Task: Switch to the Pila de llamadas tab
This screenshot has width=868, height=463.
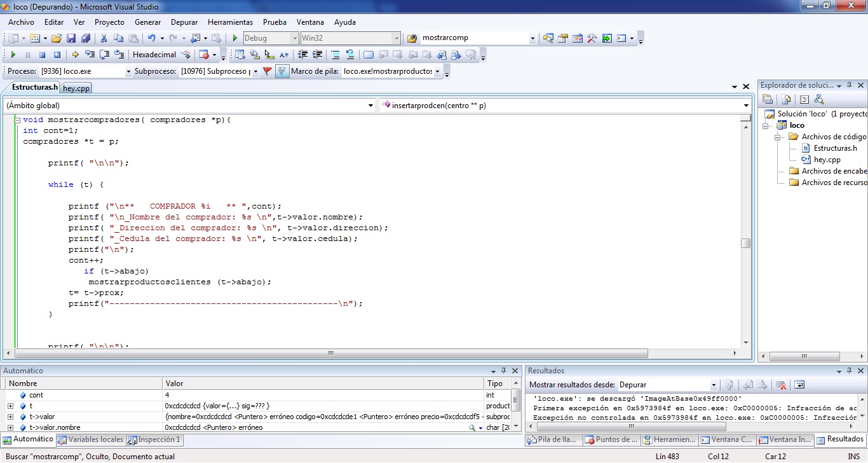Action: (x=552, y=439)
